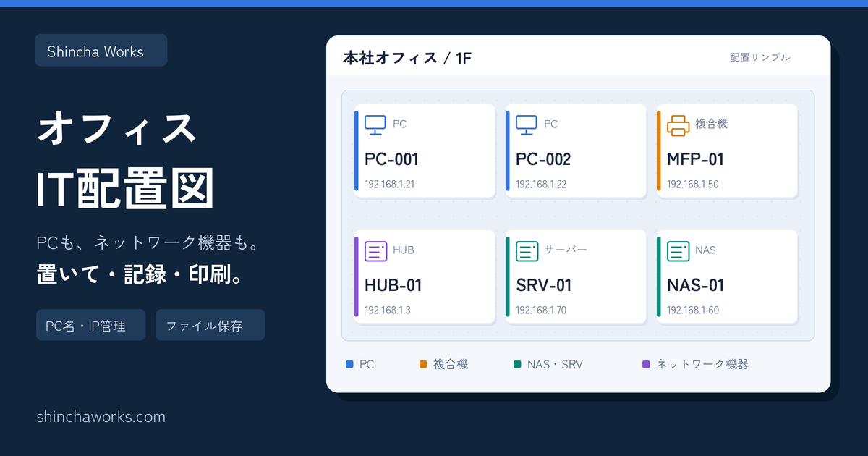Click the monitor icon on PC-001 card

375,124
